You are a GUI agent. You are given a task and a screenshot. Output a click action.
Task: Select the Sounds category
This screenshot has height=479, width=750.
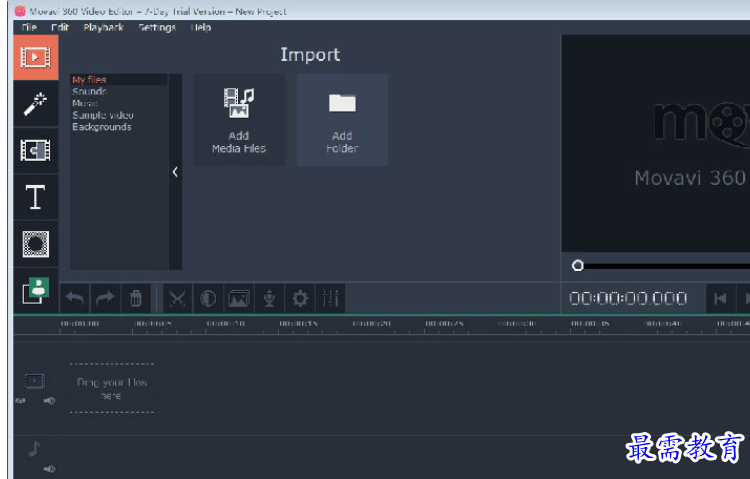pos(89,91)
